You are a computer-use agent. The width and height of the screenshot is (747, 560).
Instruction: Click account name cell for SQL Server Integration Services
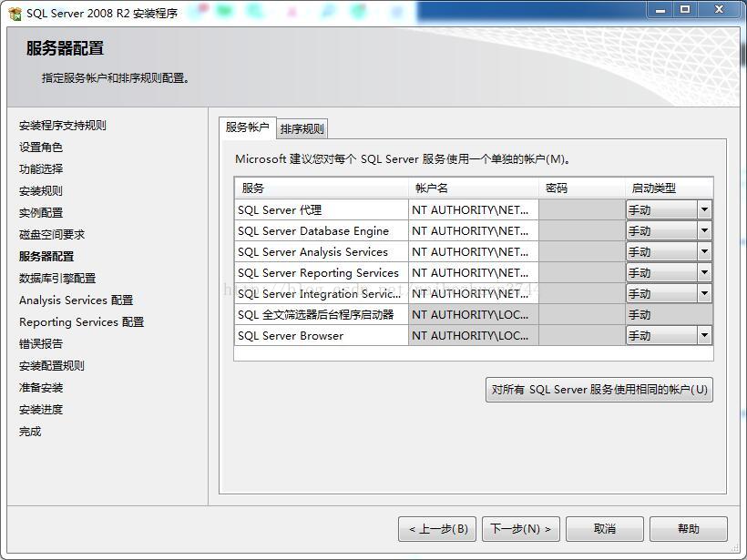pyautogui.click(x=473, y=293)
